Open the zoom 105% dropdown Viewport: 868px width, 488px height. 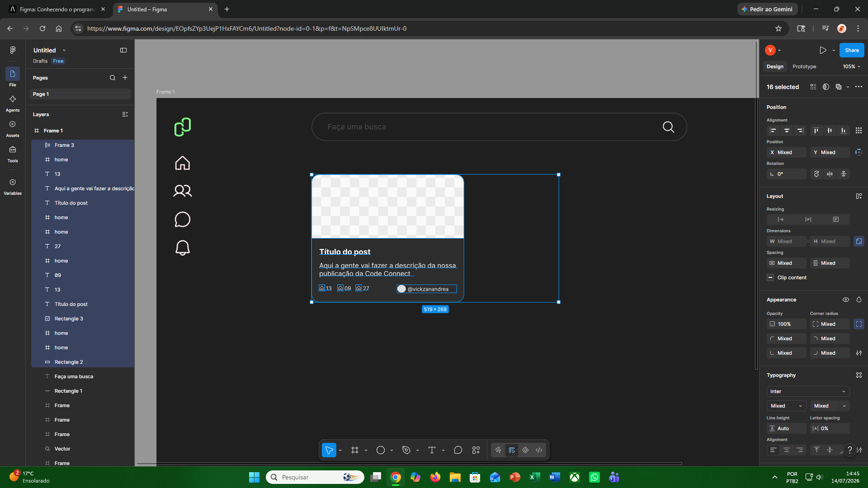851,66
